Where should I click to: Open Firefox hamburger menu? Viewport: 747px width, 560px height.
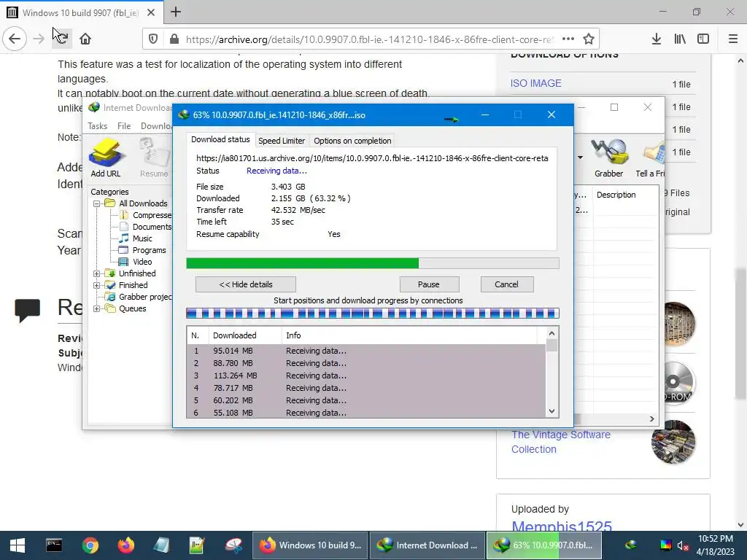coord(733,39)
